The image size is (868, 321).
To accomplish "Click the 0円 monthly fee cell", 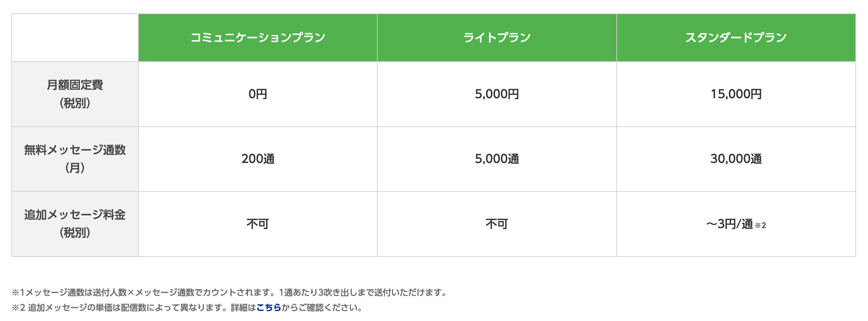I will coord(258,94).
